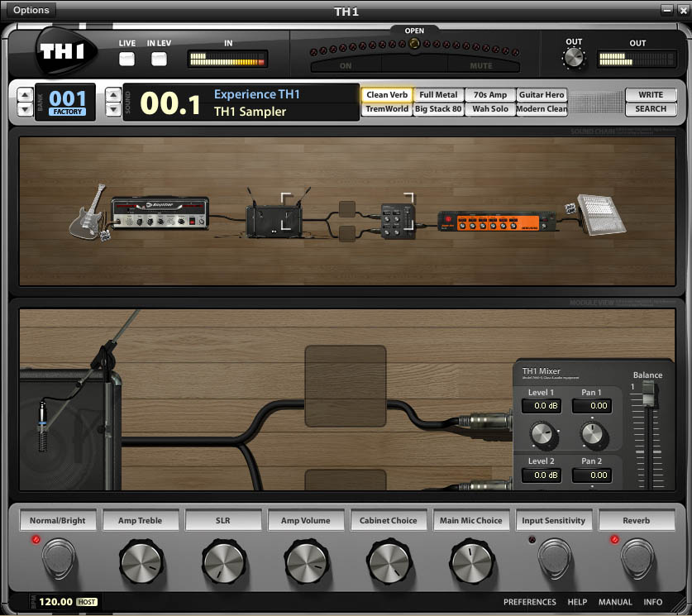Click the FACTORY bank label
The height and width of the screenshot is (616, 692).
[68, 112]
